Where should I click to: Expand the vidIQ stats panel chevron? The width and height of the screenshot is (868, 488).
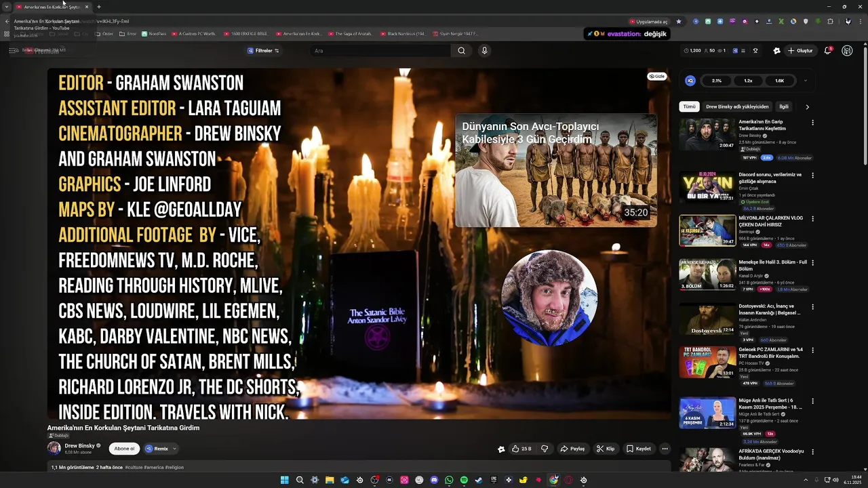coord(805,81)
